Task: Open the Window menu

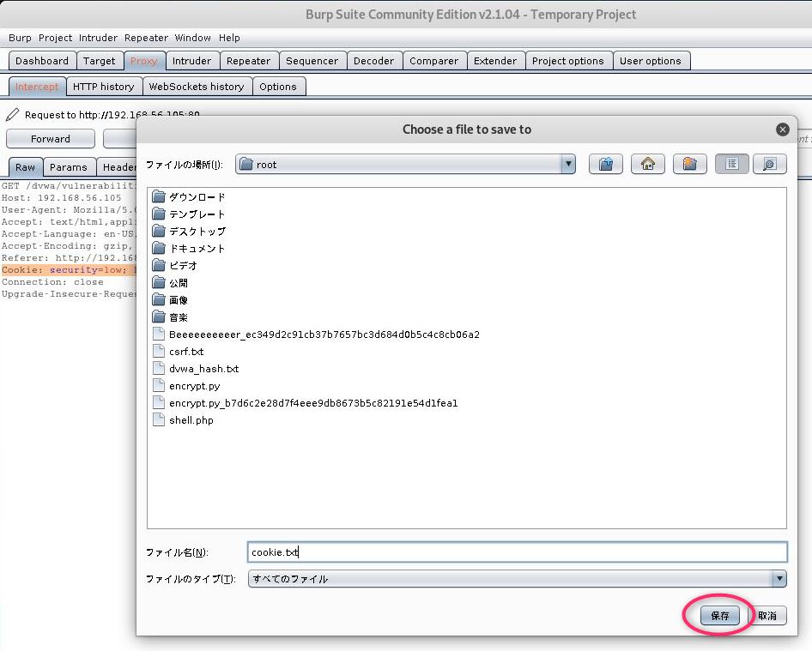Action: tap(192, 38)
